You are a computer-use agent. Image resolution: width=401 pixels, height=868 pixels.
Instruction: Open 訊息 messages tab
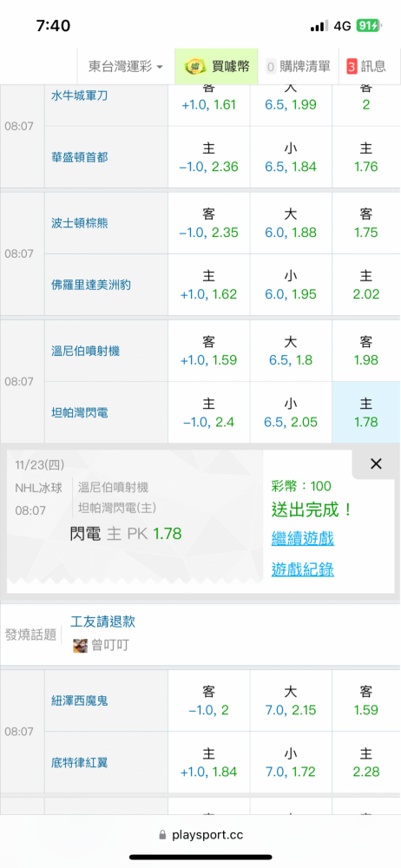[366, 67]
